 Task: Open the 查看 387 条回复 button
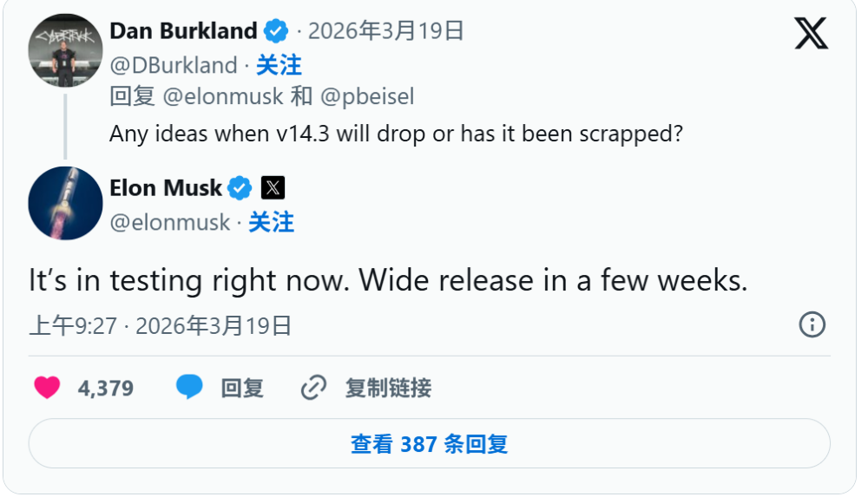(x=429, y=444)
